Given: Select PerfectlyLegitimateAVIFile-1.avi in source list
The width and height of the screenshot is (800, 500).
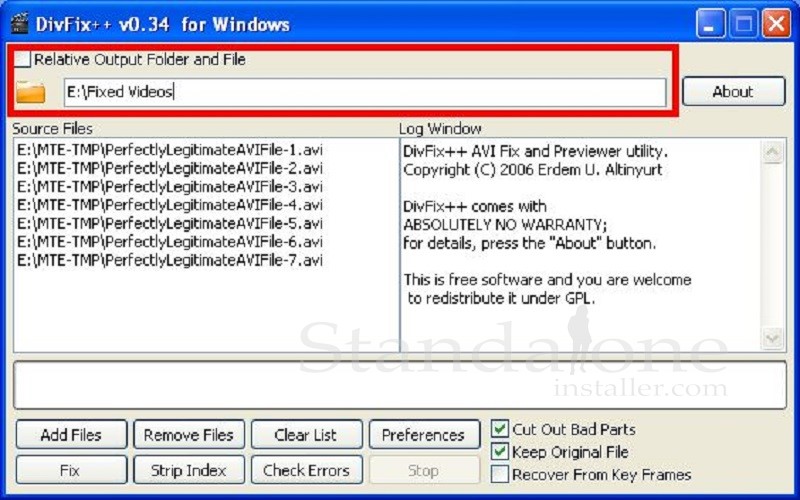Looking at the screenshot, I should [170, 150].
